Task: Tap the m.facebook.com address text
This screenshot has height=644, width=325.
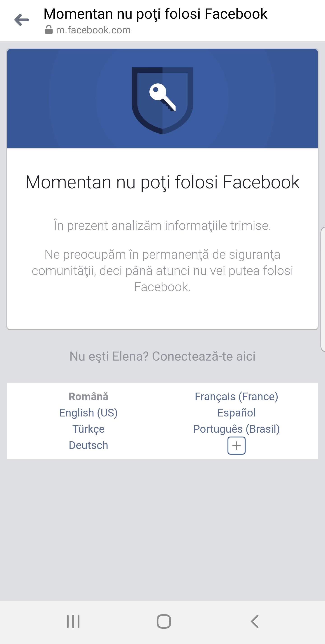Action: pos(93,30)
